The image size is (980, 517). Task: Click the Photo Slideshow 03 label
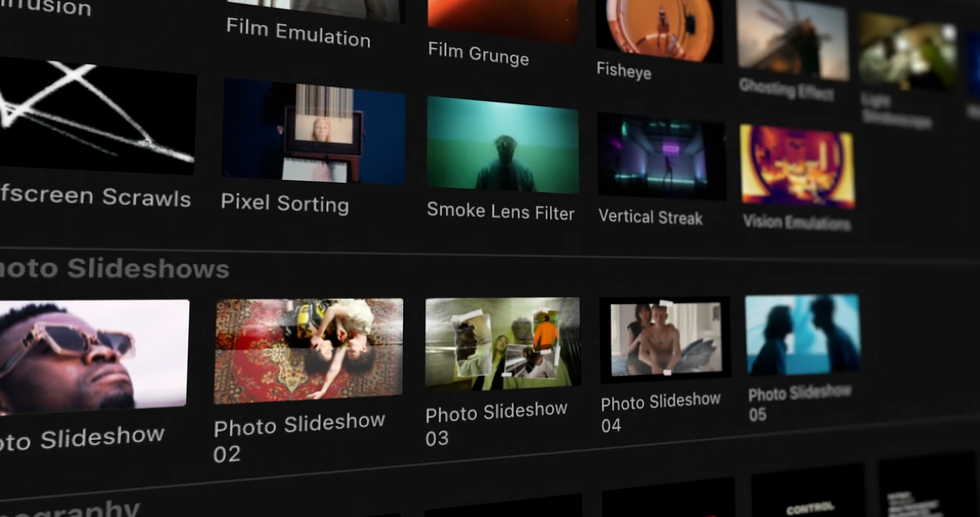(496, 422)
